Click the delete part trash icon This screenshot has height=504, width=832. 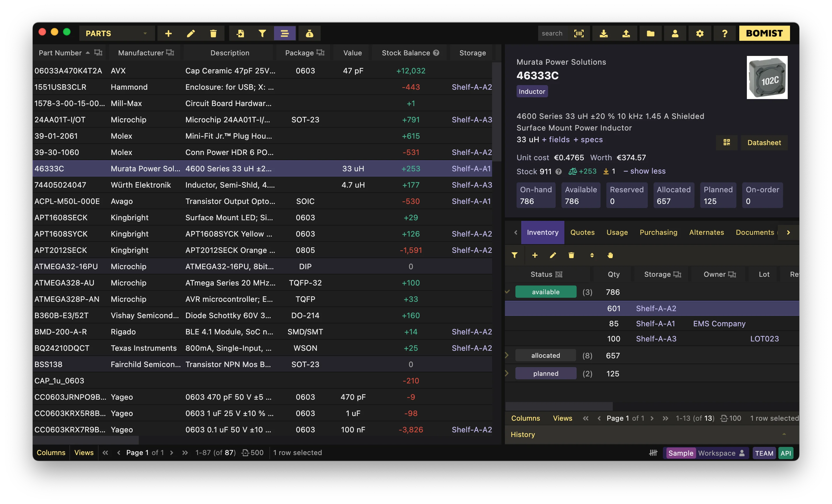[213, 34]
